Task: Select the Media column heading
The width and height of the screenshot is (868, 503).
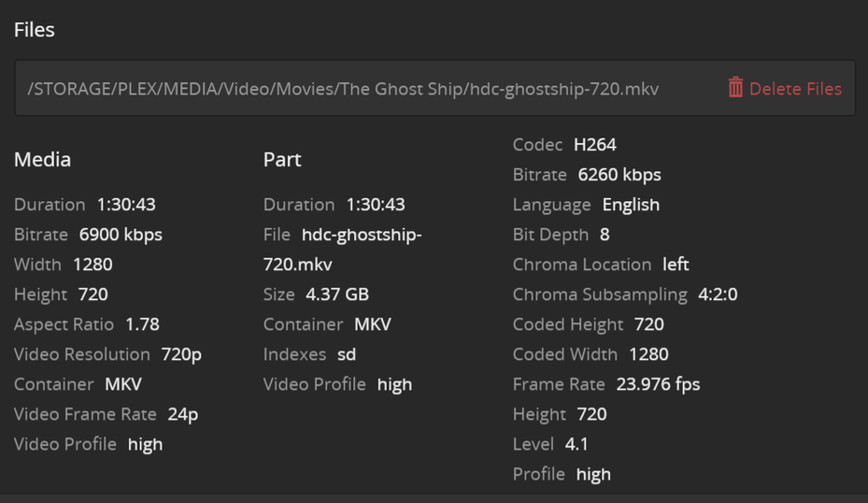Action: tap(42, 160)
